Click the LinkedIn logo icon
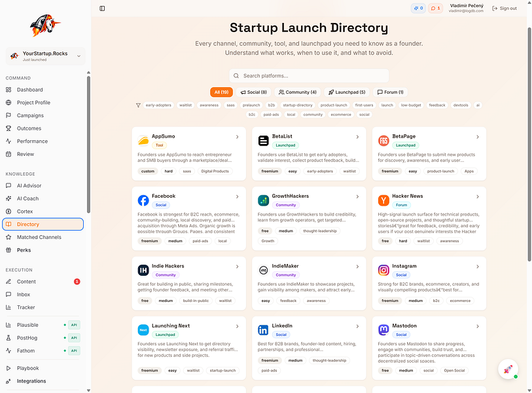Screen dimensions: 532x393 (263, 330)
